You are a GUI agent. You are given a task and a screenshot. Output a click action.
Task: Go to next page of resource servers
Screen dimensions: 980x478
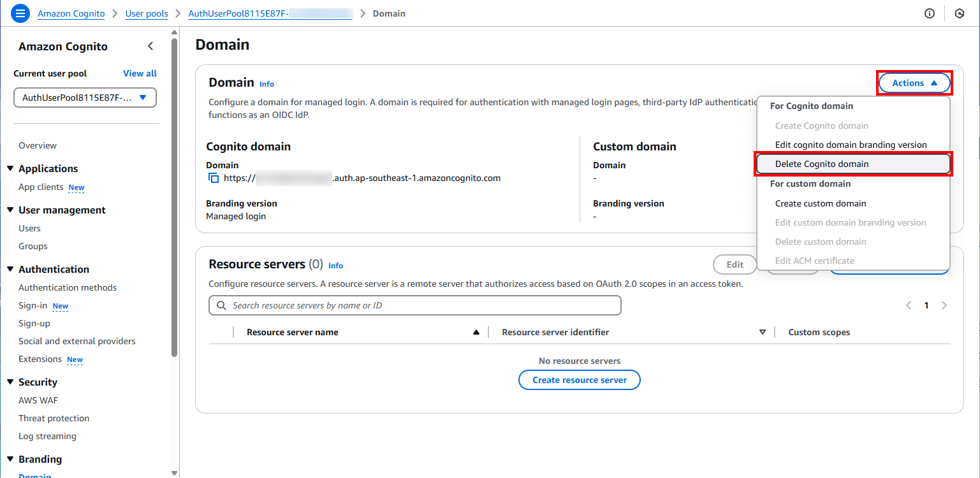944,305
